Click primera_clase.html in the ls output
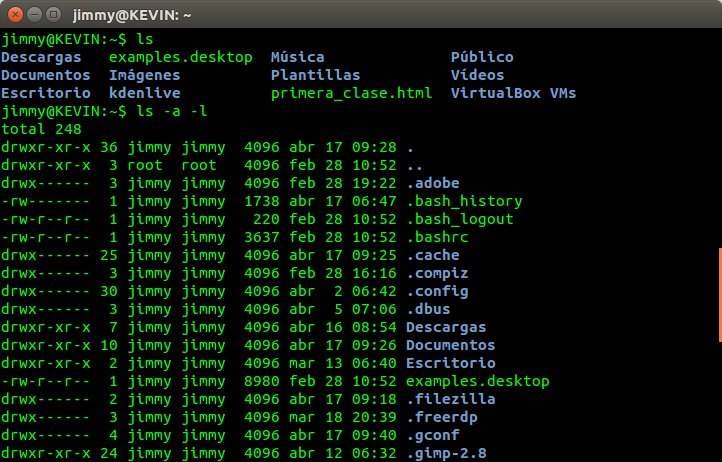This screenshot has width=722, height=462. [x=351, y=93]
